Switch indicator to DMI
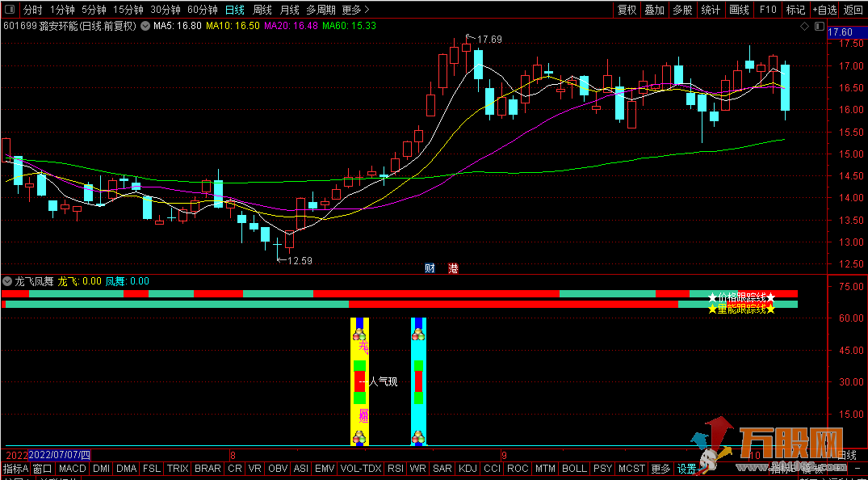 [101, 469]
